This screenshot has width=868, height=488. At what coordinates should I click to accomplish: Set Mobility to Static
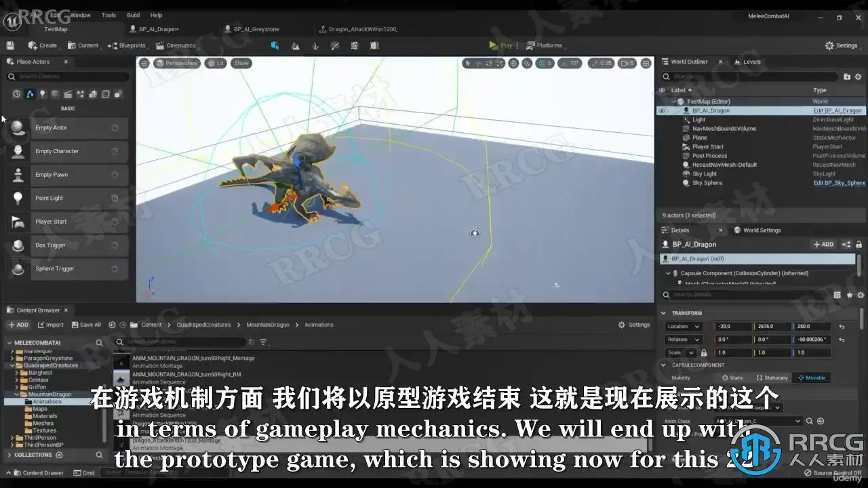(733, 378)
